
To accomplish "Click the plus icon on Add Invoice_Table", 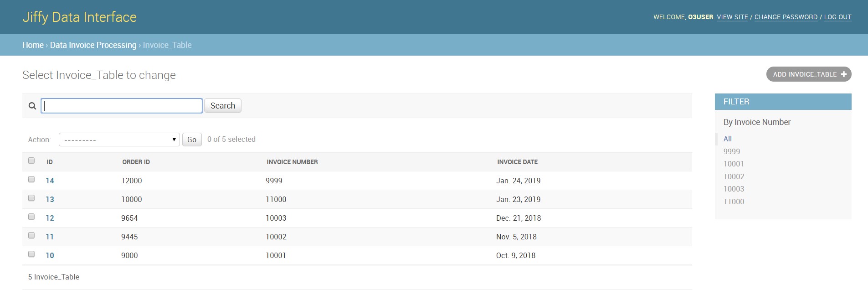I will pyautogui.click(x=844, y=74).
